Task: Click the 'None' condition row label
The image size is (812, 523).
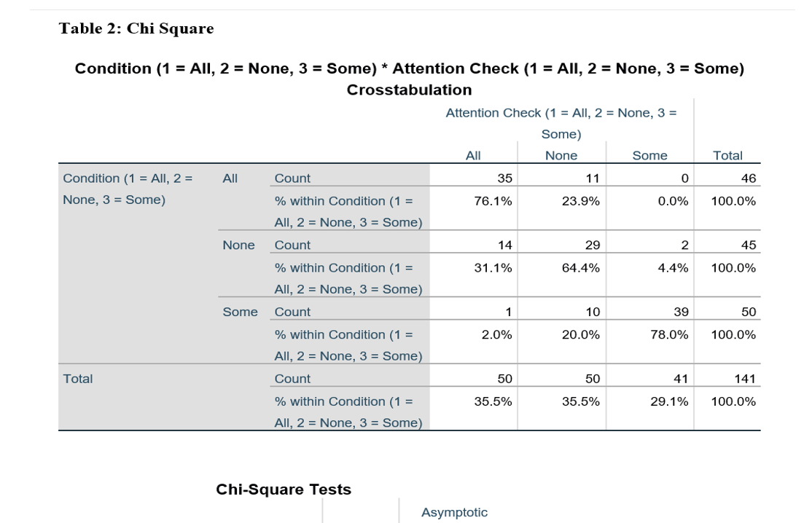Action: 238,245
